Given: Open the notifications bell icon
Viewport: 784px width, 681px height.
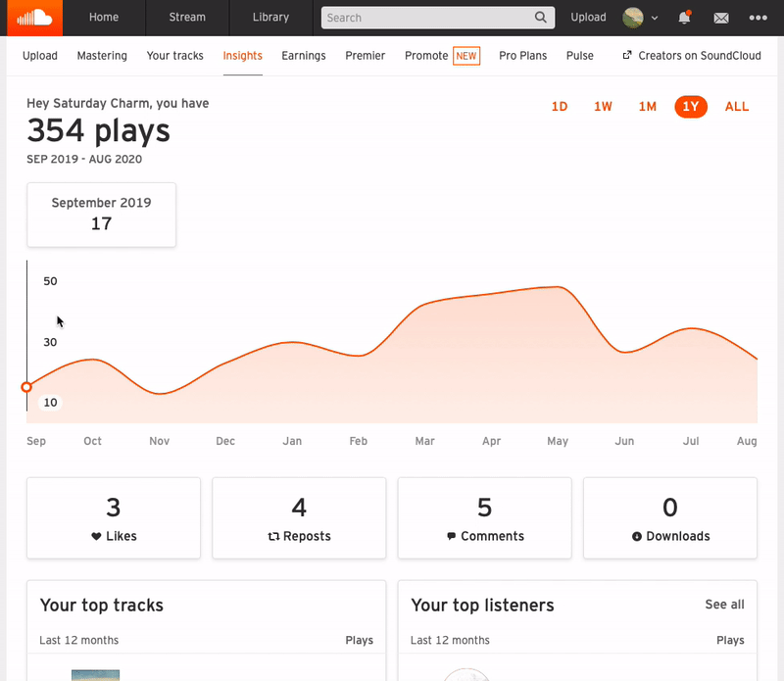Looking at the screenshot, I should (x=684, y=18).
